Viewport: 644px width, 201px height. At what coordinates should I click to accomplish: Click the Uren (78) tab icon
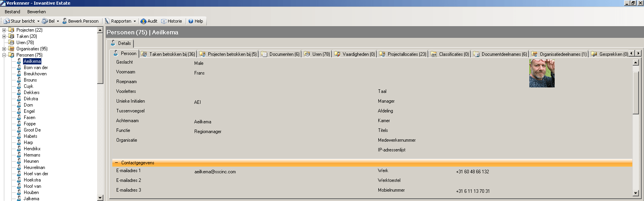[x=307, y=54]
